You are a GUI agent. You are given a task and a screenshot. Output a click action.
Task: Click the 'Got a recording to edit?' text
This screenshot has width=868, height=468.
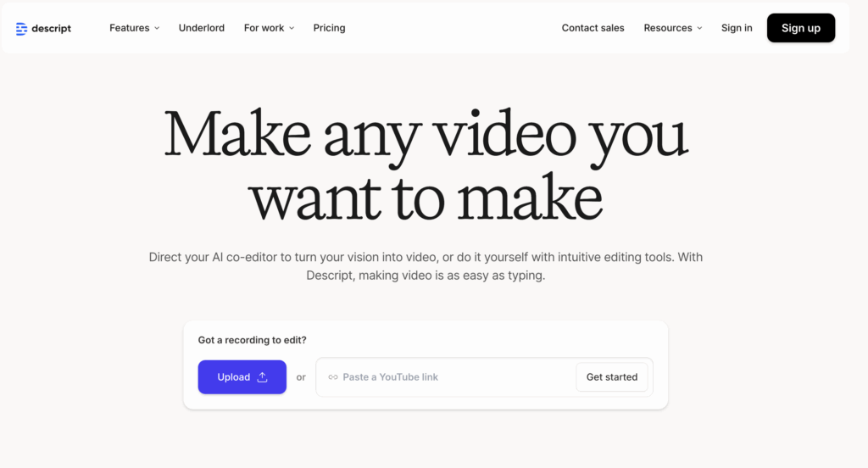point(253,340)
